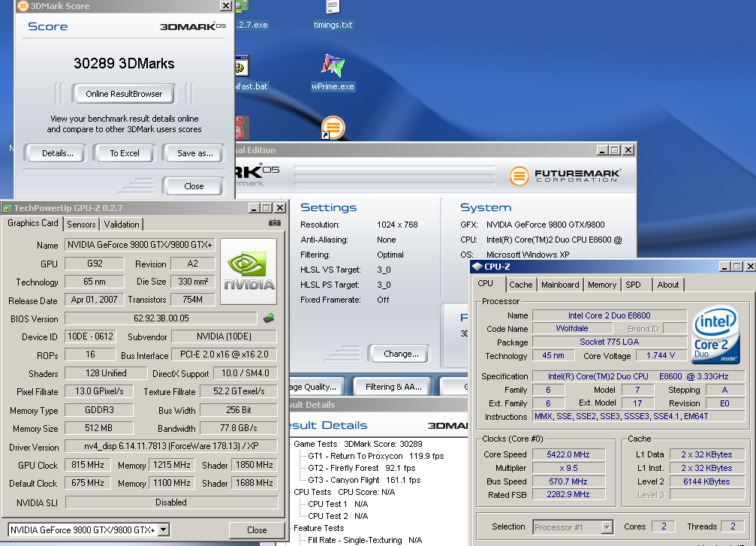Select CPU Test 2 result row
Screen dimensions: 756x546
[338, 516]
